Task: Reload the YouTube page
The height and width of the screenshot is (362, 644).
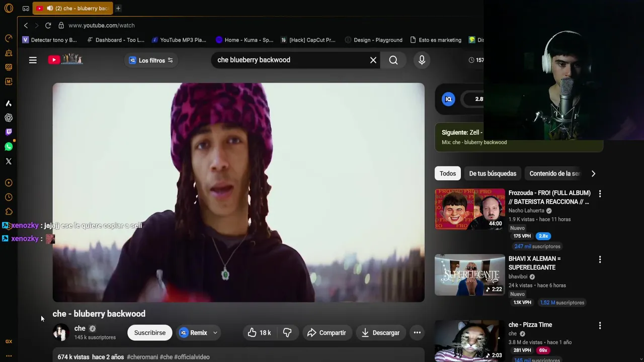Action: 48,25
